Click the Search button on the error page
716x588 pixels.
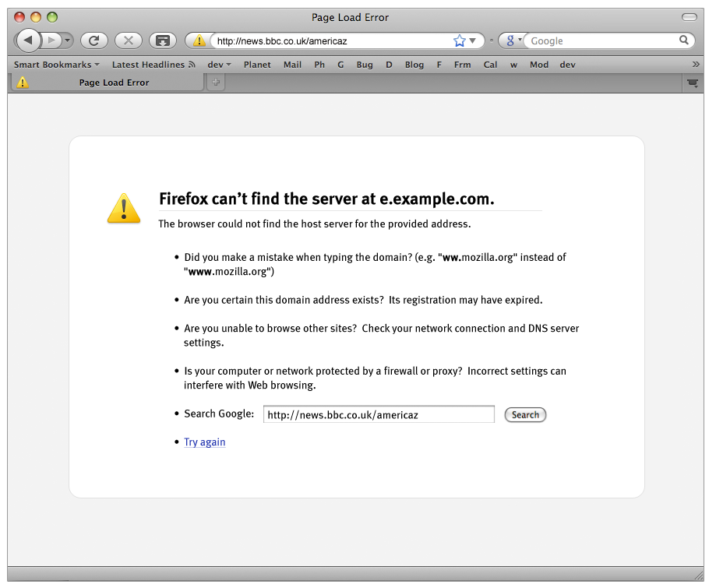coord(525,415)
